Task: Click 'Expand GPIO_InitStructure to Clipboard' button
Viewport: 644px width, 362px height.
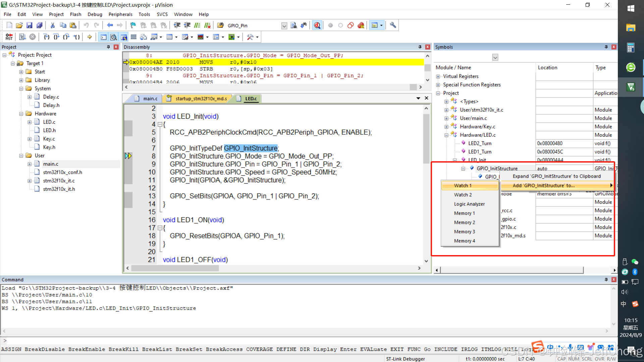Action: pos(557,176)
